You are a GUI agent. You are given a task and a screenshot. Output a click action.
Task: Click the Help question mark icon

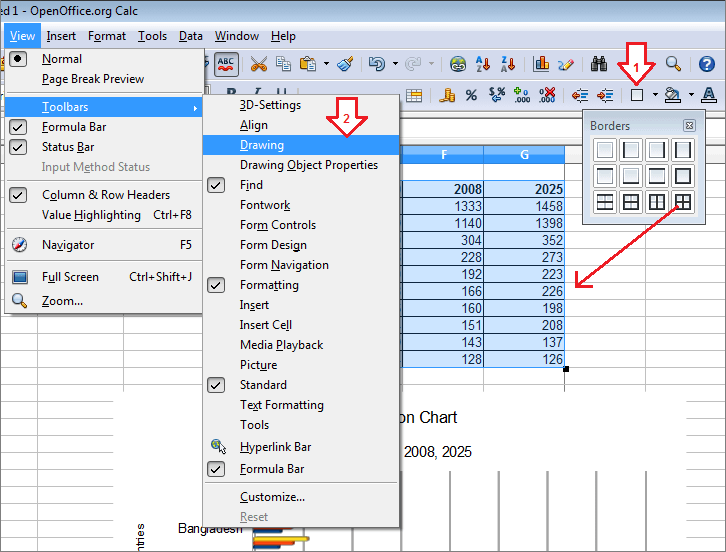click(x=706, y=64)
